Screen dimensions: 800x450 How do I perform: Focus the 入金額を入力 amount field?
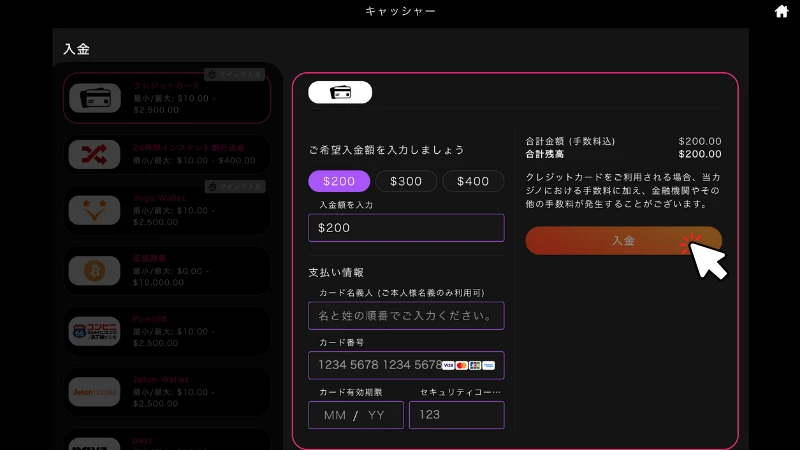[406, 228]
